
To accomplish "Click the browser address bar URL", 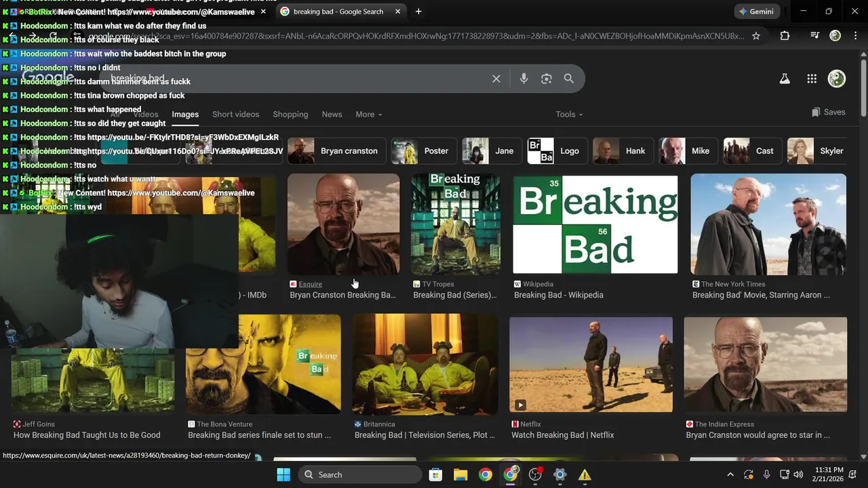I will (x=415, y=36).
